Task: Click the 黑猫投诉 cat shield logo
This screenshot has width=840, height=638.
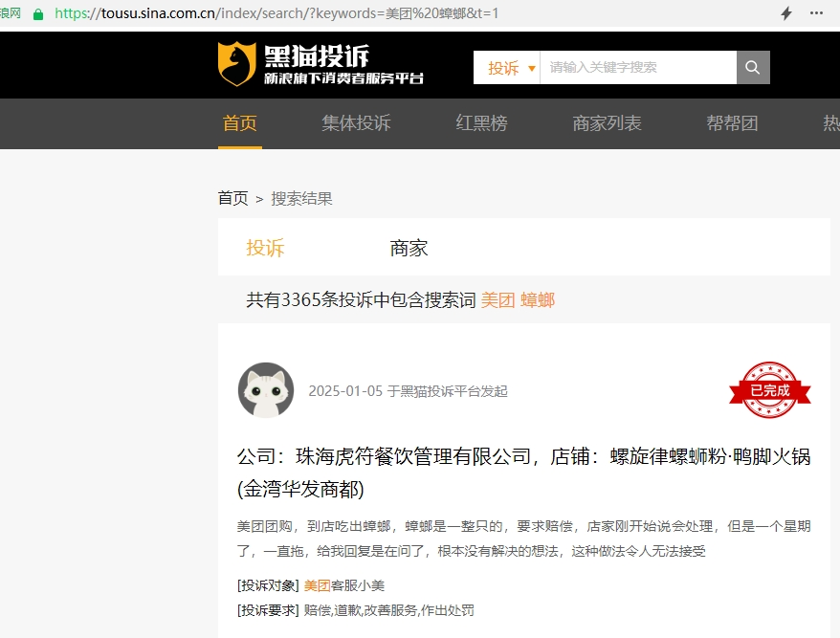Action: tap(236, 64)
